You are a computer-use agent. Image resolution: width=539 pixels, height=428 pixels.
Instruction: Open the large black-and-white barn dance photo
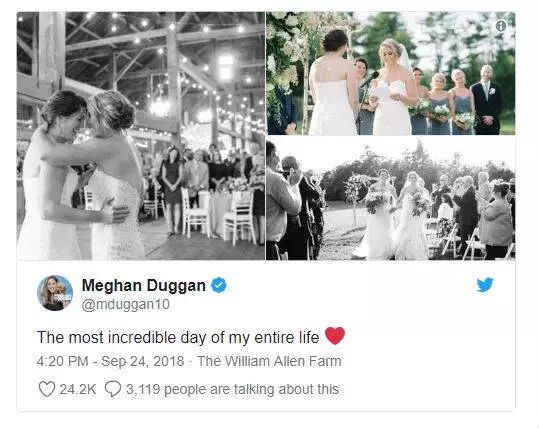coord(141,136)
